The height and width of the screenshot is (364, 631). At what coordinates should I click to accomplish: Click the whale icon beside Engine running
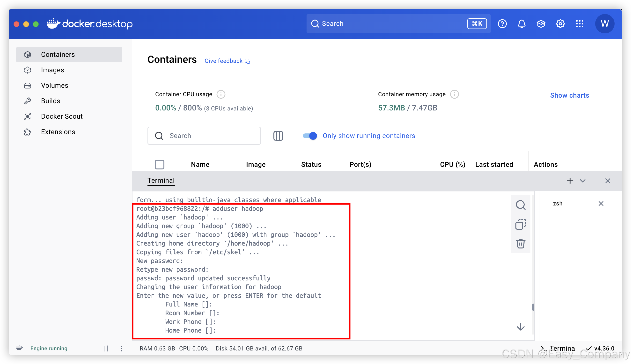pos(20,348)
